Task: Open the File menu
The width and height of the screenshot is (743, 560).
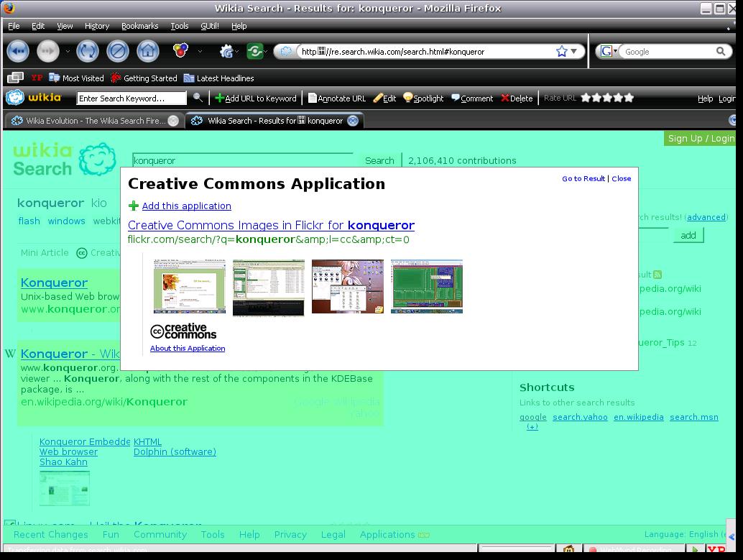Action: coord(14,26)
